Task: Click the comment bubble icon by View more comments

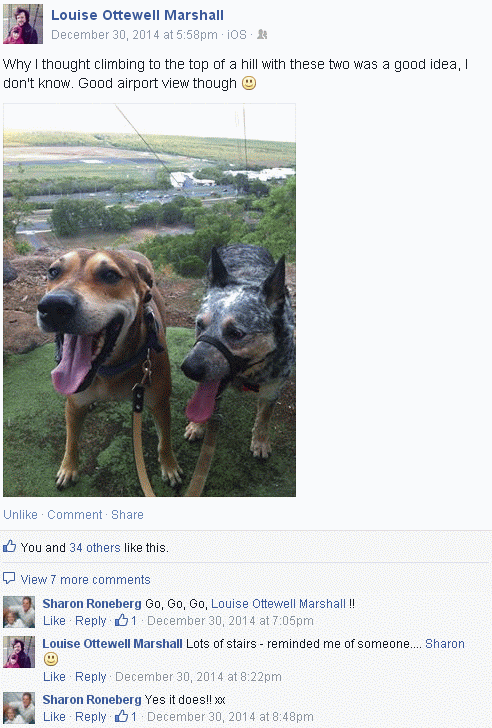Action: [9, 578]
